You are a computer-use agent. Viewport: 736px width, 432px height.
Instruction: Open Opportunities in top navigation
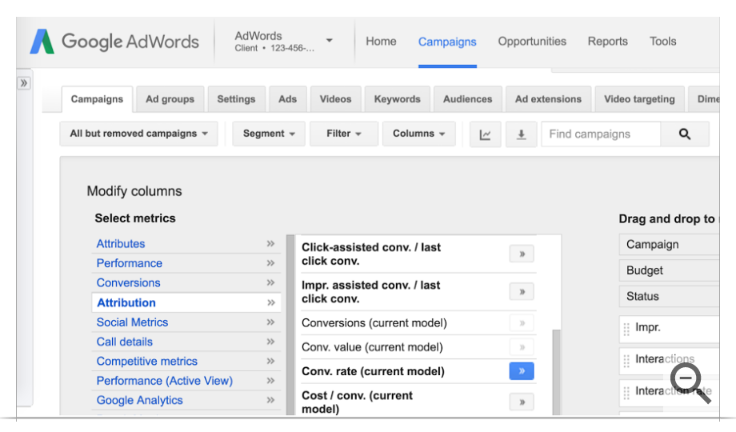532,42
